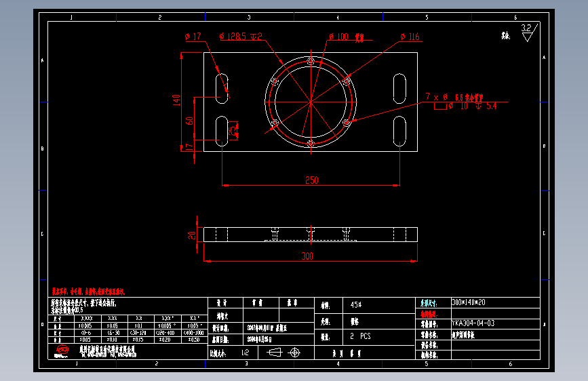
Task: Click the 2 PCS quantity cell
Action: coord(379,336)
